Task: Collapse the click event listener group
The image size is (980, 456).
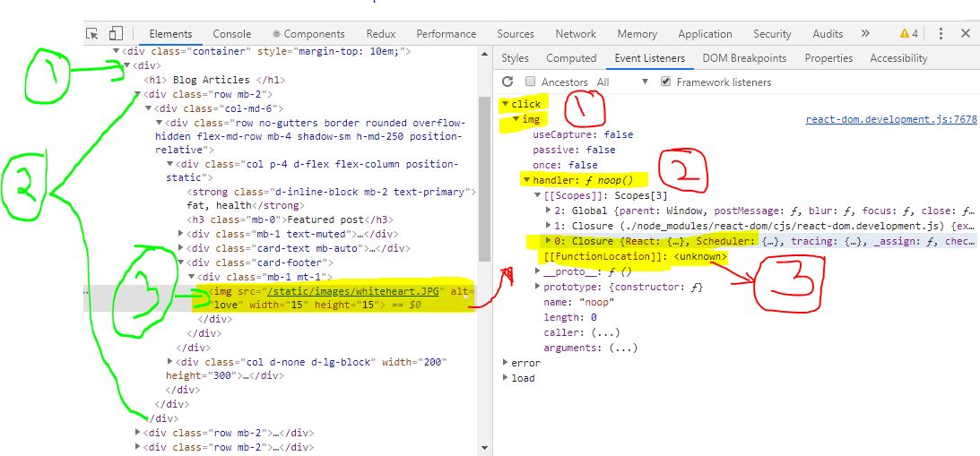Action: pos(506,104)
